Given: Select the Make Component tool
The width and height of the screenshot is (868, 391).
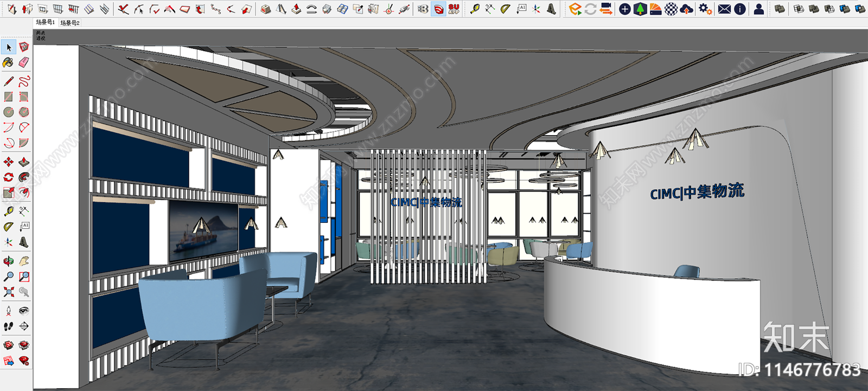Looking at the screenshot, I should 24,47.
